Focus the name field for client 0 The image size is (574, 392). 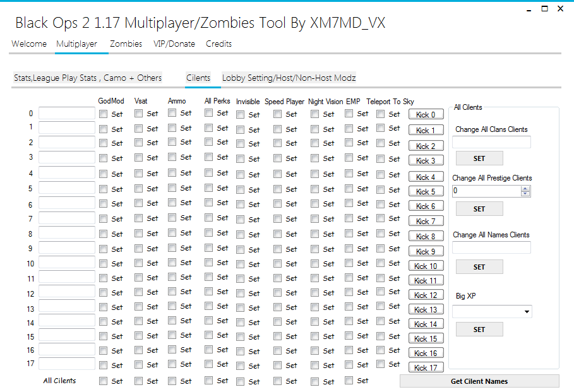click(67, 113)
